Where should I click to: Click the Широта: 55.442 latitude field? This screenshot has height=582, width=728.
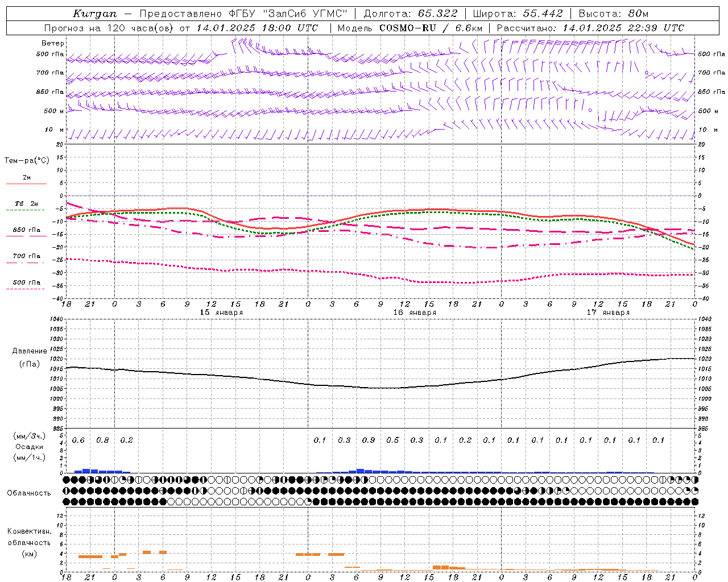(x=517, y=14)
